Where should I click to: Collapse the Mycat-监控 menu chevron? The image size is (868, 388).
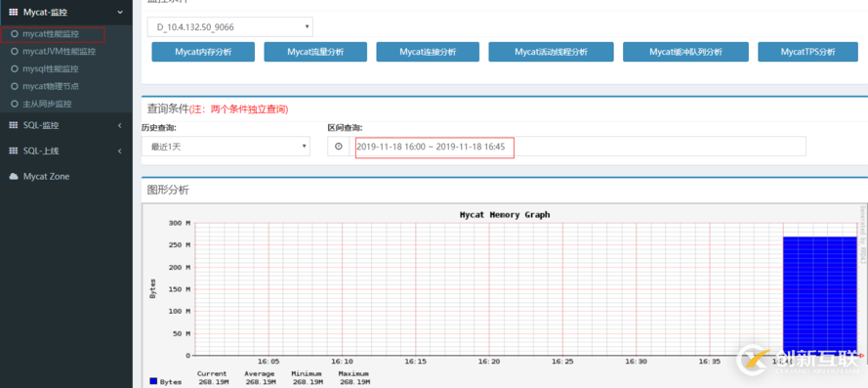pos(120,12)
